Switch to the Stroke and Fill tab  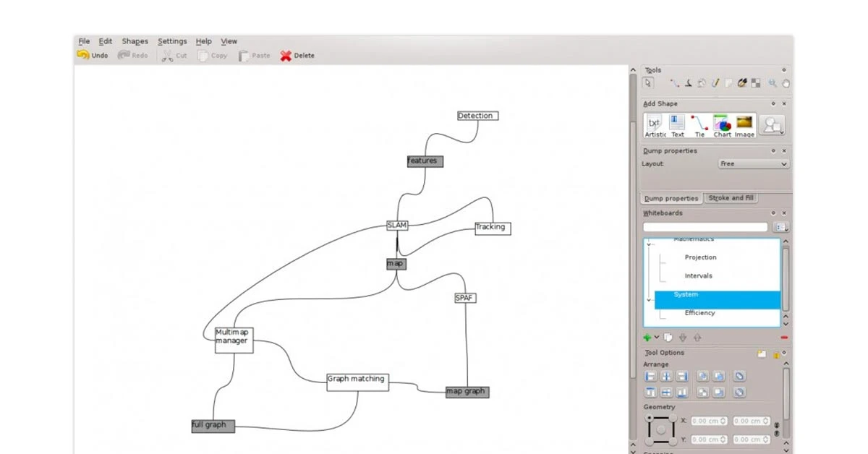(x=731, y=197)
